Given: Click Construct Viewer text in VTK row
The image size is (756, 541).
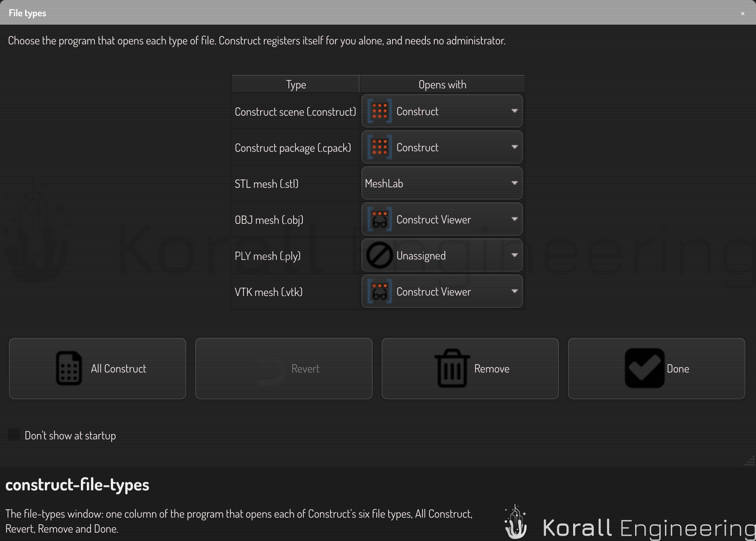Looking at the screenshot, I should coord(433,292).
